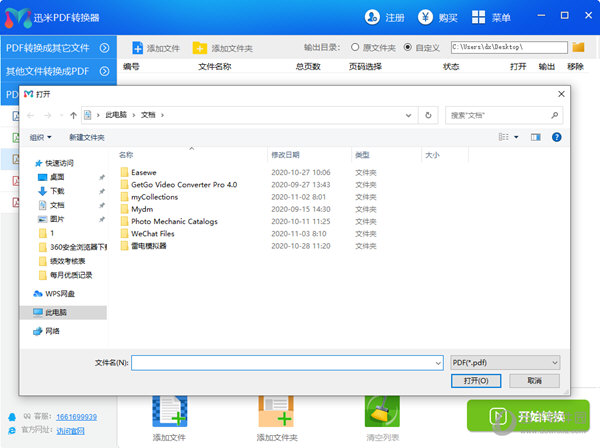The height and width of the screenshot is (448, 600).
Task: Click the 打开(O) button
Action: [476, 381]
